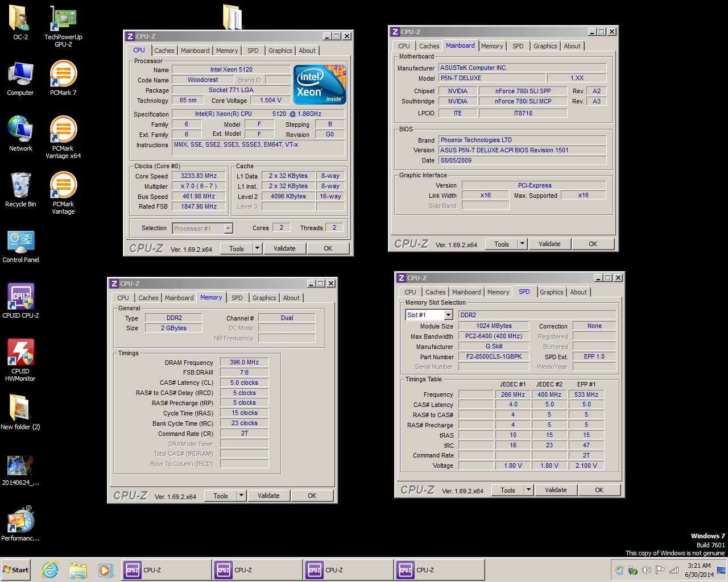
Task: Switch to CPU tab in Memory window
Action: pos(123,298)
